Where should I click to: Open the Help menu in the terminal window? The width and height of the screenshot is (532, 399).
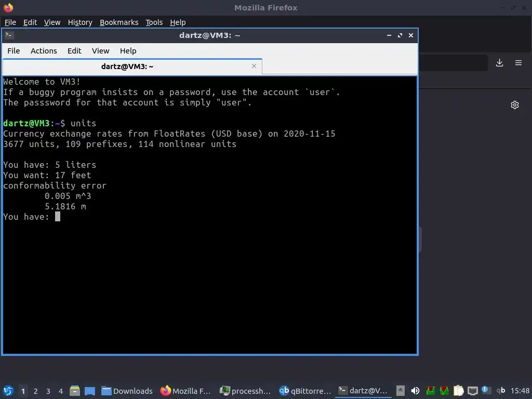(x=128, y=51)
